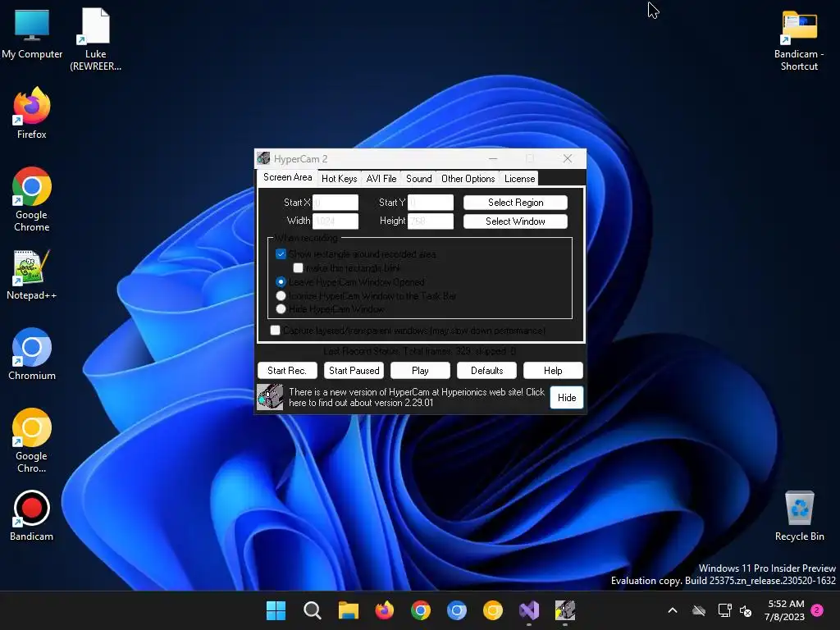Open the Notepad++ desktop shortcut

32,274
